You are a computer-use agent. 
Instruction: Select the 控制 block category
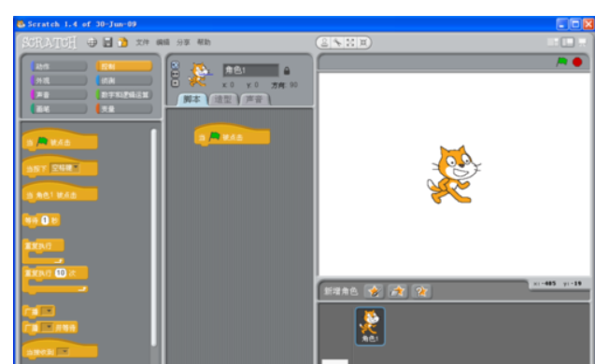(124, 66)
